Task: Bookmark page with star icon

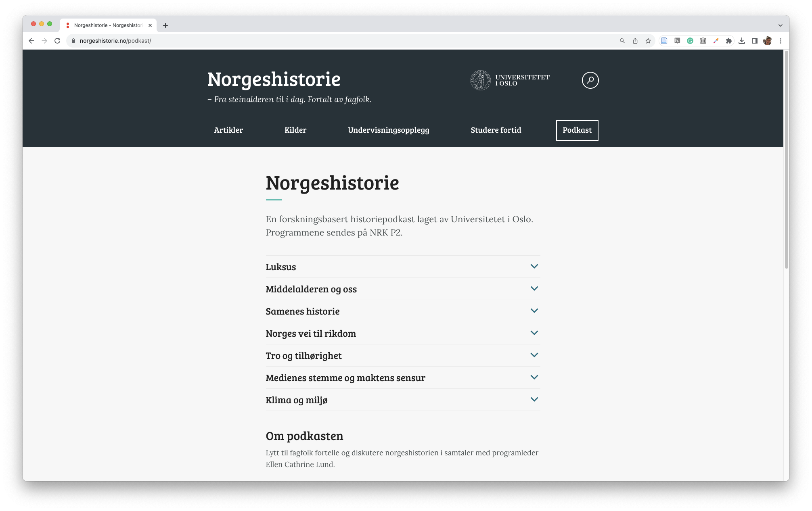Action: tap(648, 41)
